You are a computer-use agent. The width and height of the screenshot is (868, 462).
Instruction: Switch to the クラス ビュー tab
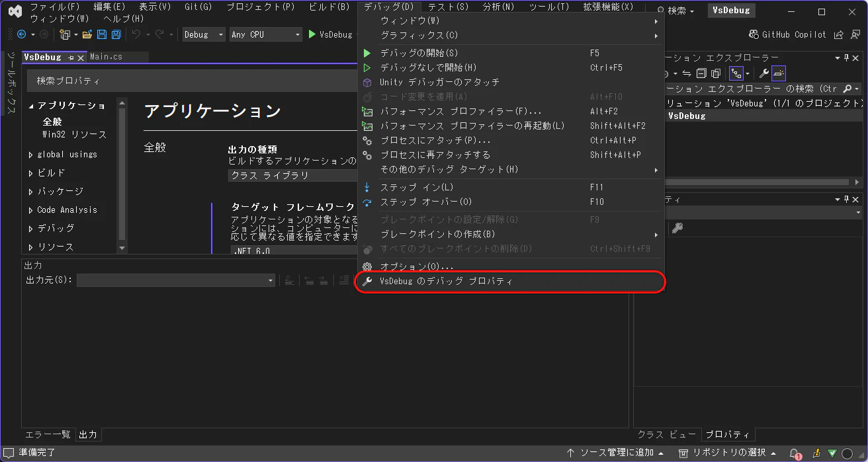[x=666, y=434]
